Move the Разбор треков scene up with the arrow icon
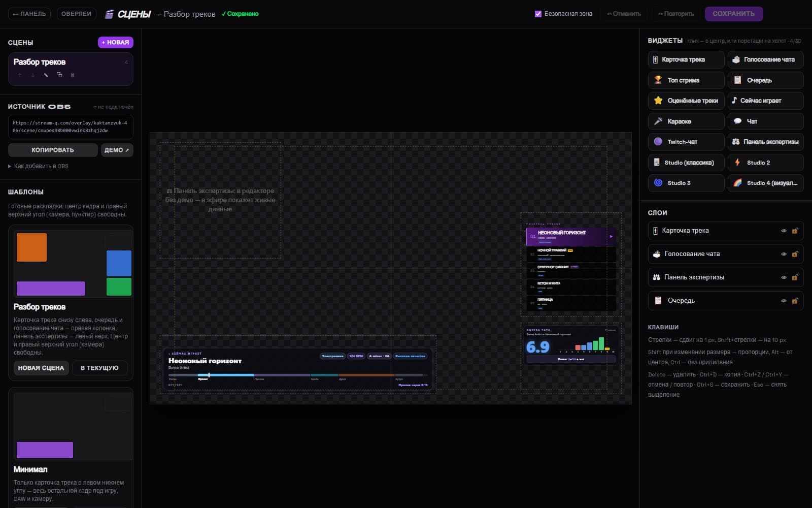812x508 pixels. click(20, 75)
